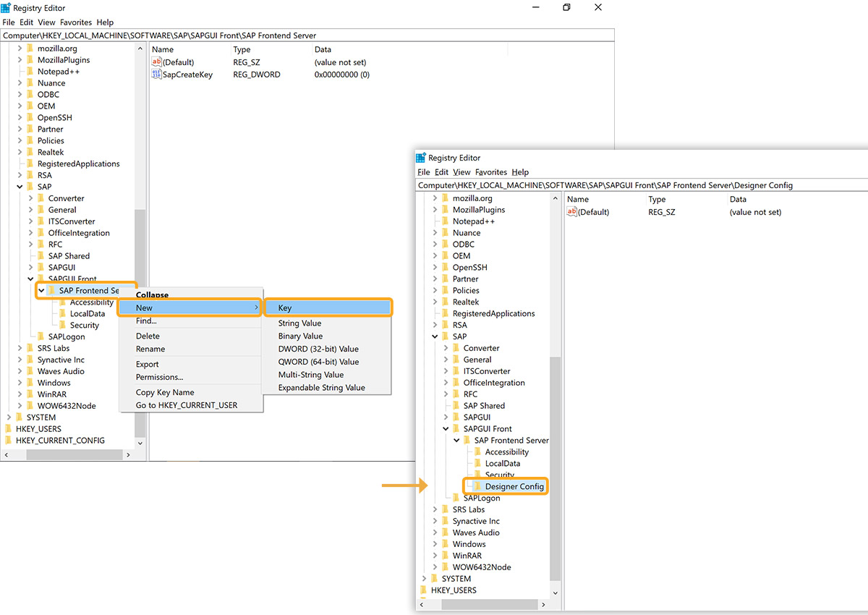The width and height of the screenshot is (868, 615).
Task: Select Accessibility key in right tree
Action: tap(507, 452)
